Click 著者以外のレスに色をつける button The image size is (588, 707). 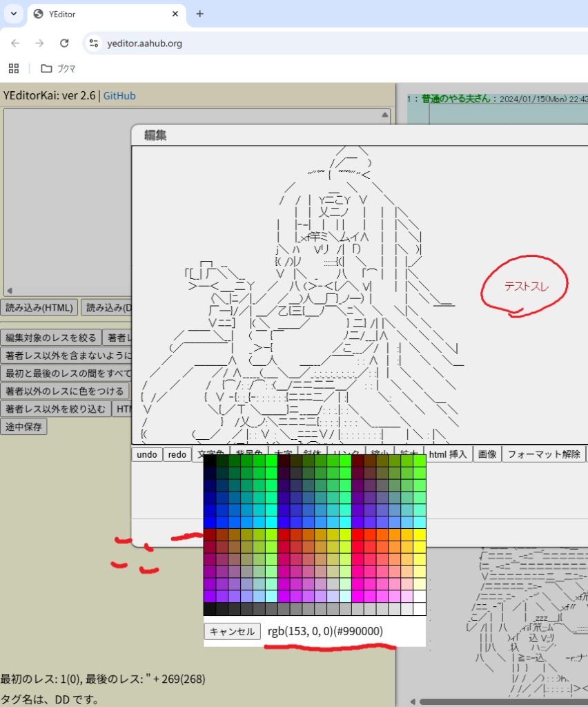(64, 391)
